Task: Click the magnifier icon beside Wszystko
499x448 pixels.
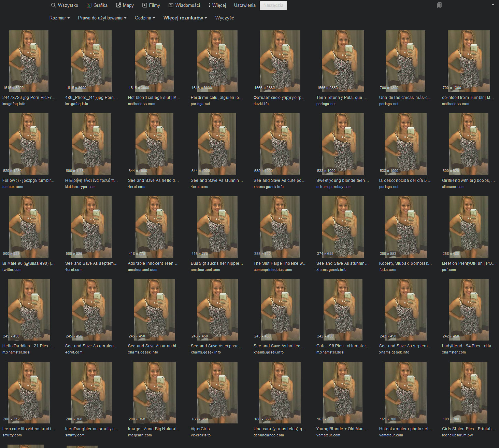Action: point(53,5)
